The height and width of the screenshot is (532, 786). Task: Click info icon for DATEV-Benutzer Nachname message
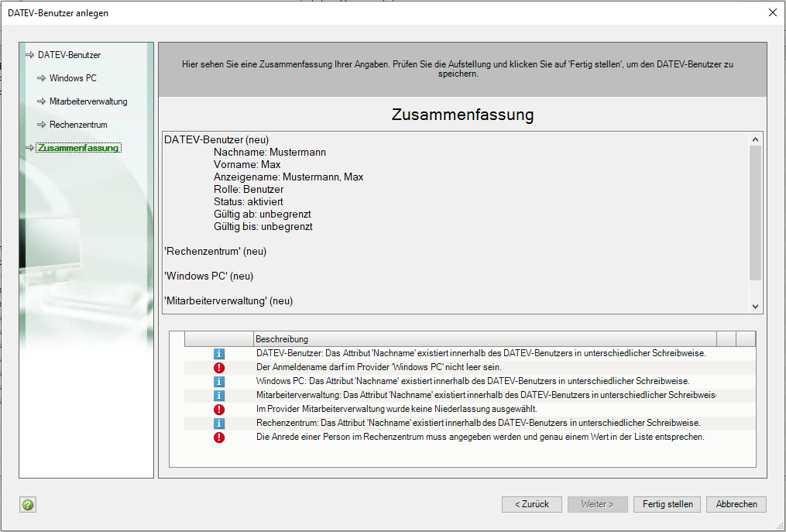219,353
